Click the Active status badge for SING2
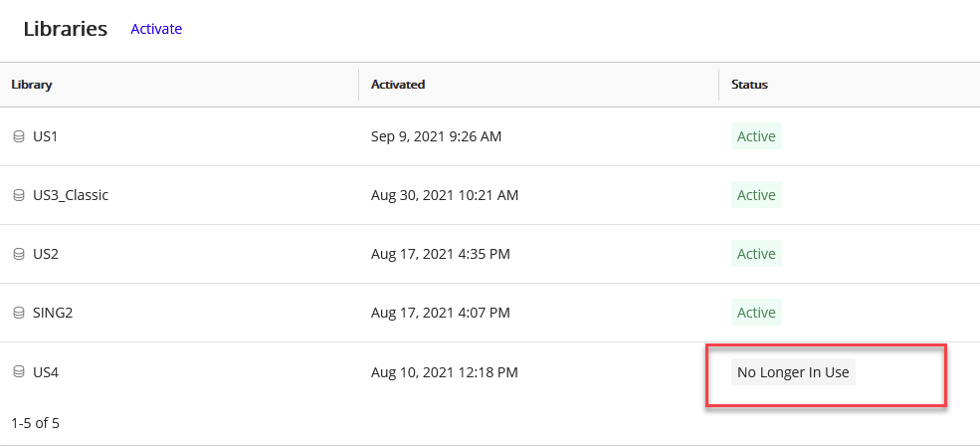 click(756, 313)
